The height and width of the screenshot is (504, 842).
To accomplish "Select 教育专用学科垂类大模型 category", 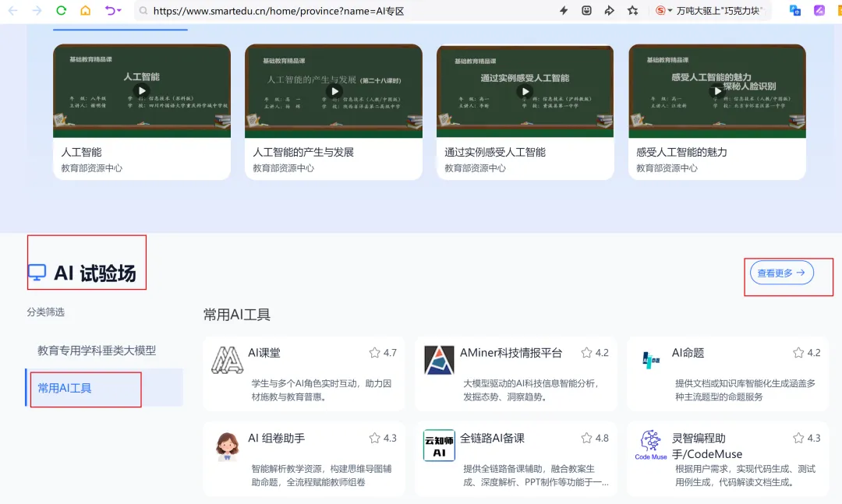I will pos(97,351).
